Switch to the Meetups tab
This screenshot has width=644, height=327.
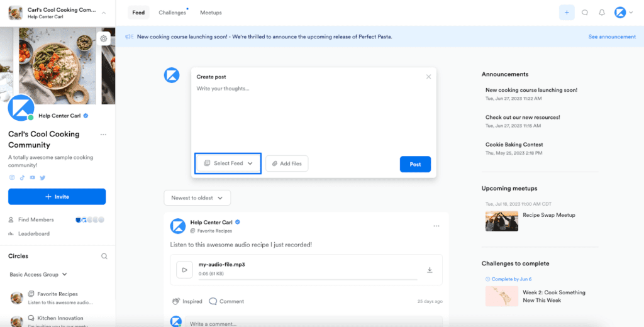211,13
